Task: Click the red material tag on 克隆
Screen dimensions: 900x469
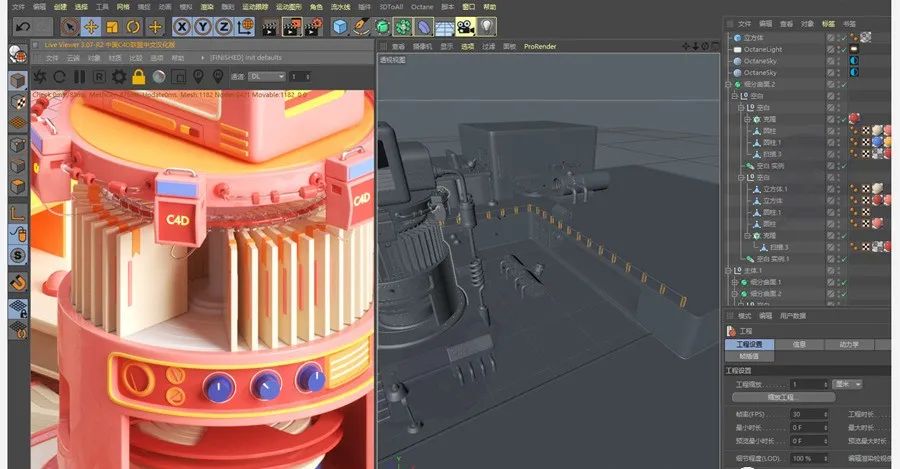Action: [854, 118]
